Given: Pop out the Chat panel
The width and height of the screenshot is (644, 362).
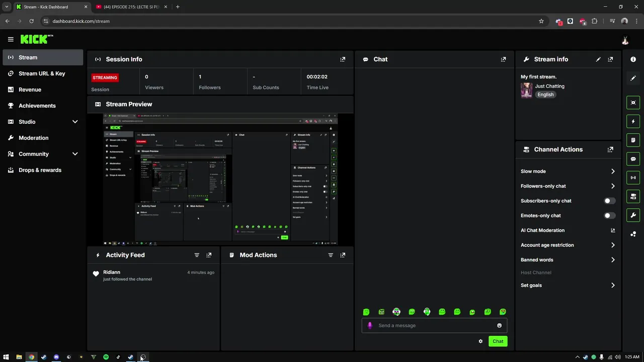Looking at the screenshot, I should (503, 59).
